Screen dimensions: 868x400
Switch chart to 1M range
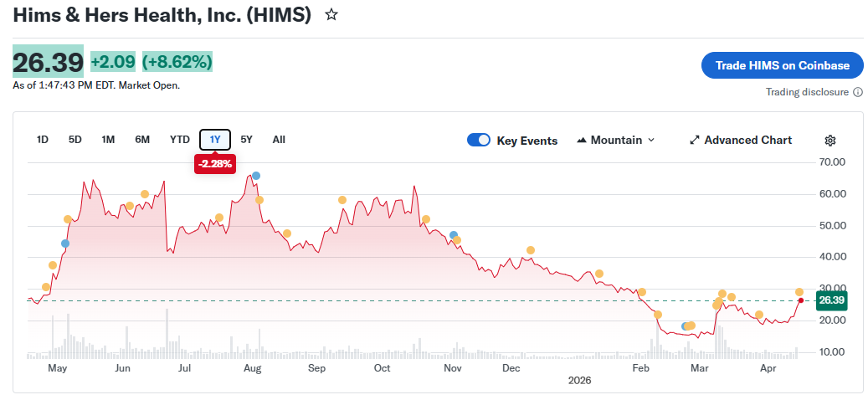click(108, 140)
